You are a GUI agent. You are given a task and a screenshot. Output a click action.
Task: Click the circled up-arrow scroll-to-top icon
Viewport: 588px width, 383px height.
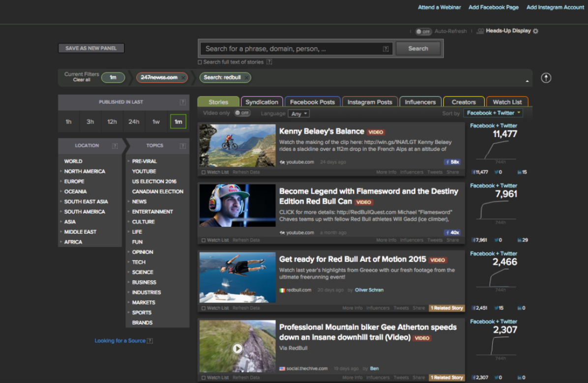[546, 78]
